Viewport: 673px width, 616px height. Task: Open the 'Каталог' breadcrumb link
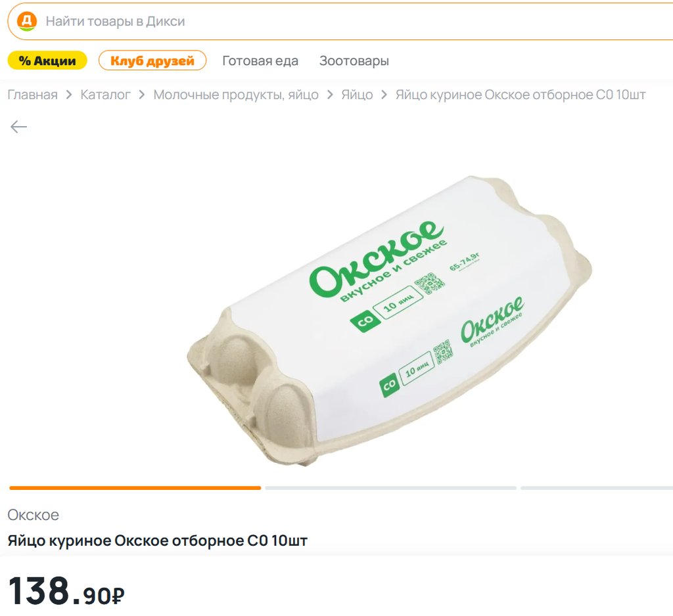(x=105, y=95)
